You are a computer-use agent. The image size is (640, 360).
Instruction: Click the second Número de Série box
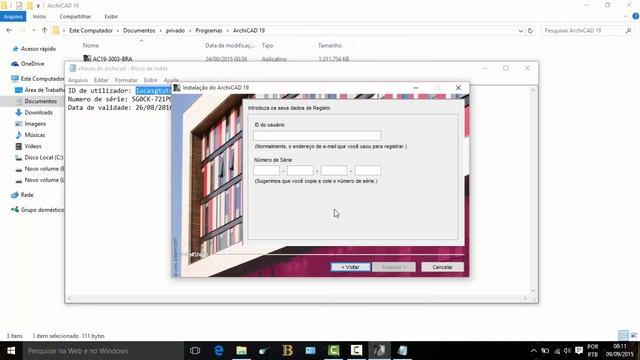[300, 171]
